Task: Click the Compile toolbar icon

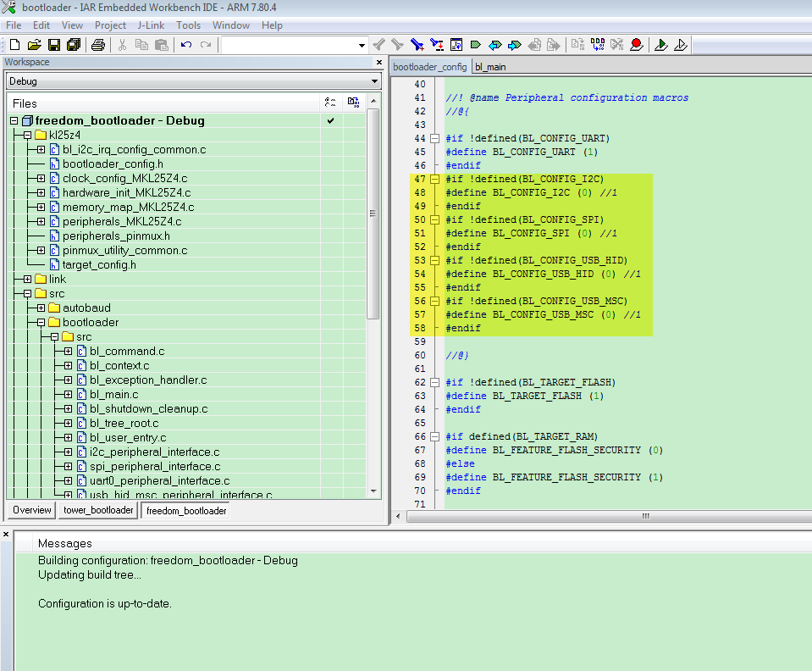Action: click(578, 45)
